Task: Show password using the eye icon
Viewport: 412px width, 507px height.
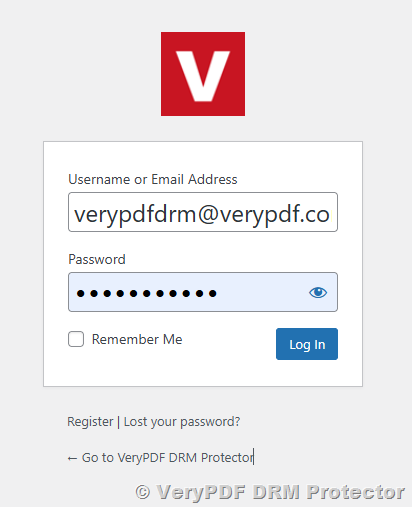Action: point(318,292)
